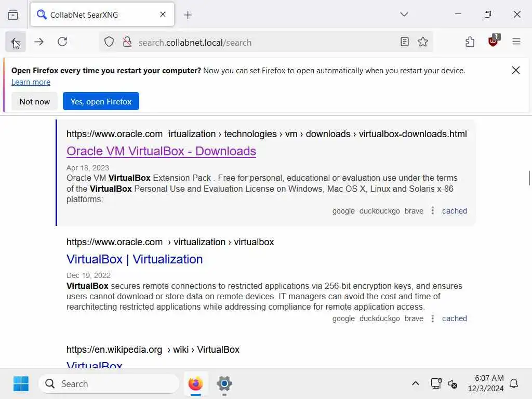Open the uBlock Origin extension icon
Viewport: 532px width, 399px height.
494,41
